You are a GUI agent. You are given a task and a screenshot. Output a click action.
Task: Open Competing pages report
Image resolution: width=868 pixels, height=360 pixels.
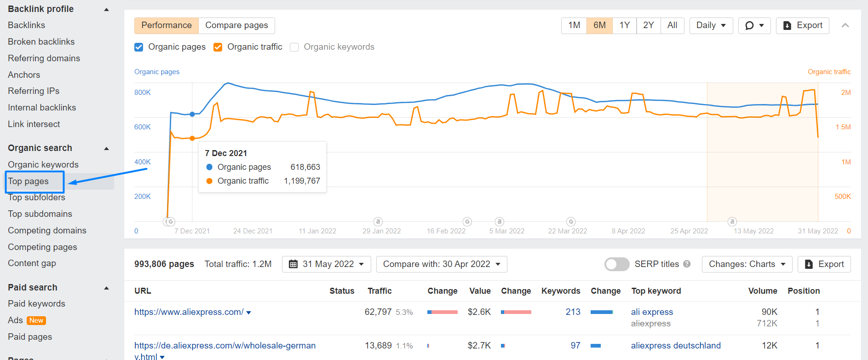coord(42,247)
